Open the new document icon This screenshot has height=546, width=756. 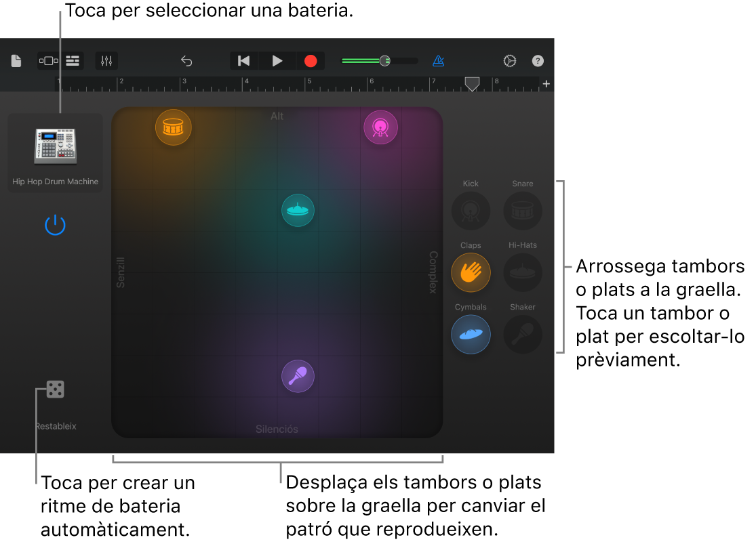point(16,60)
